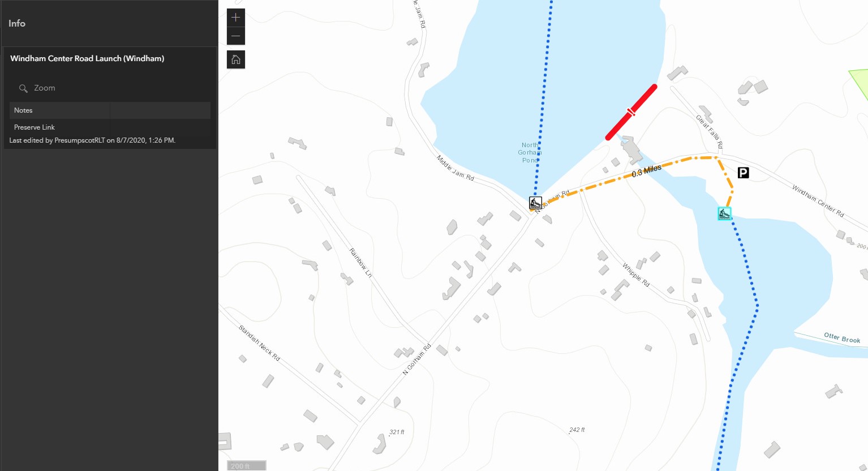
Task: Click the home default extent button
Action: [236, 59]
